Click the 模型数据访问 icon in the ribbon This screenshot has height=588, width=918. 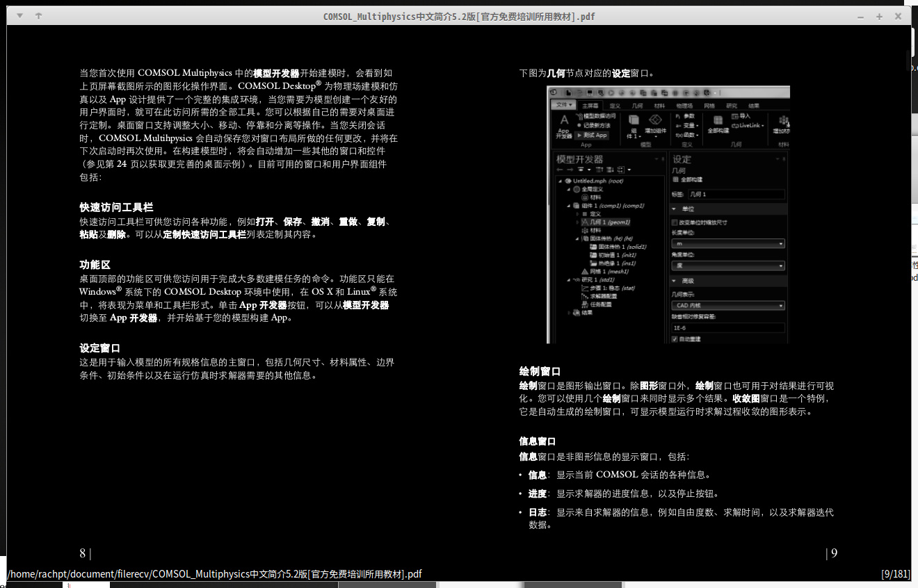point(580,116)
